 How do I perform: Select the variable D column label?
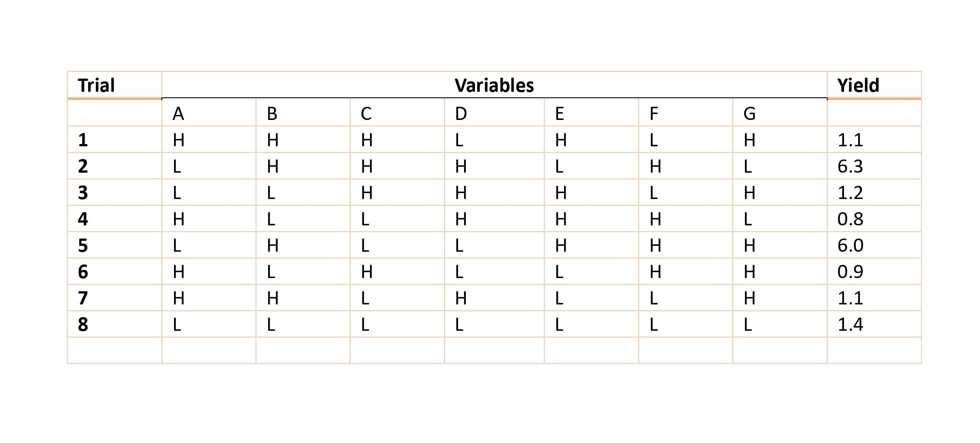(x=461, y=114)
